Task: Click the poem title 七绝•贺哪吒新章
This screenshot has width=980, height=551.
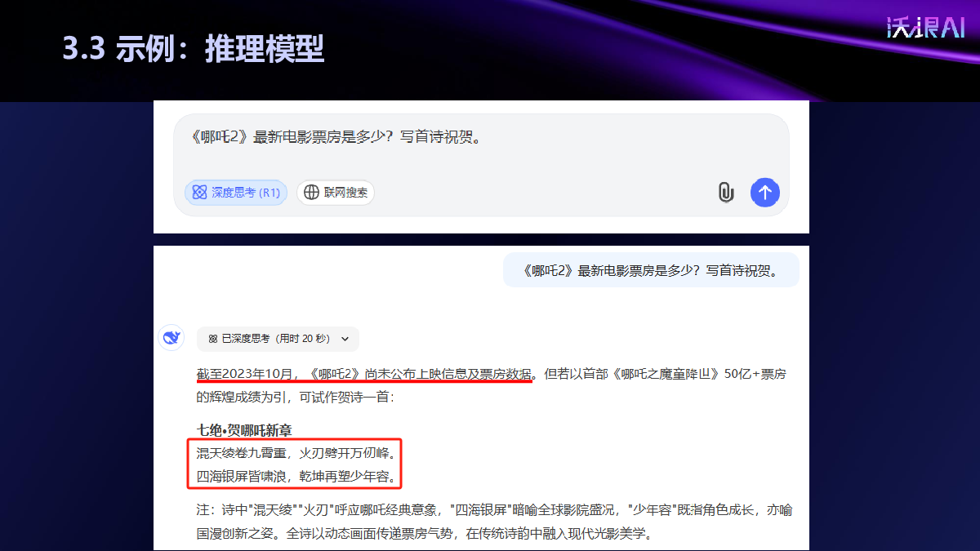Action: pyautogui.click(x=244, y=430)
